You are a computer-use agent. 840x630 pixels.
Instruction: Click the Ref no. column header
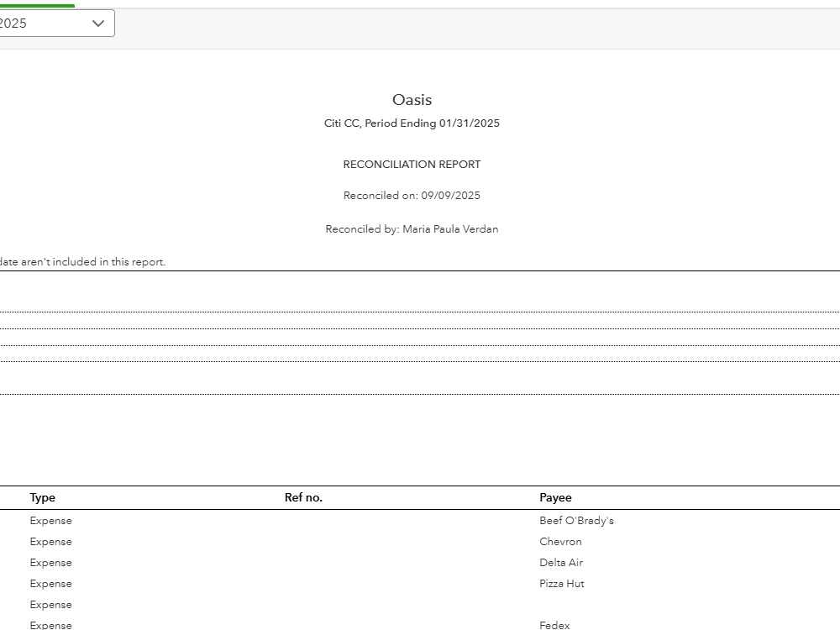[x=303, y=497]
